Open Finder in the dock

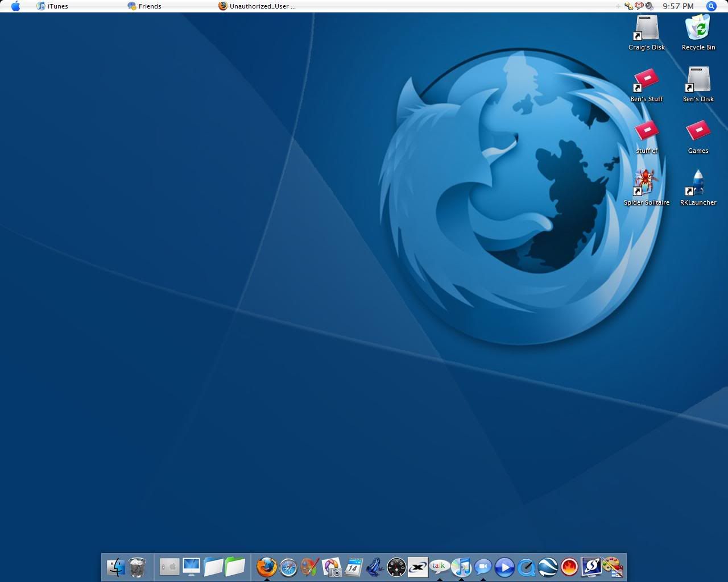tap(116, 567)
